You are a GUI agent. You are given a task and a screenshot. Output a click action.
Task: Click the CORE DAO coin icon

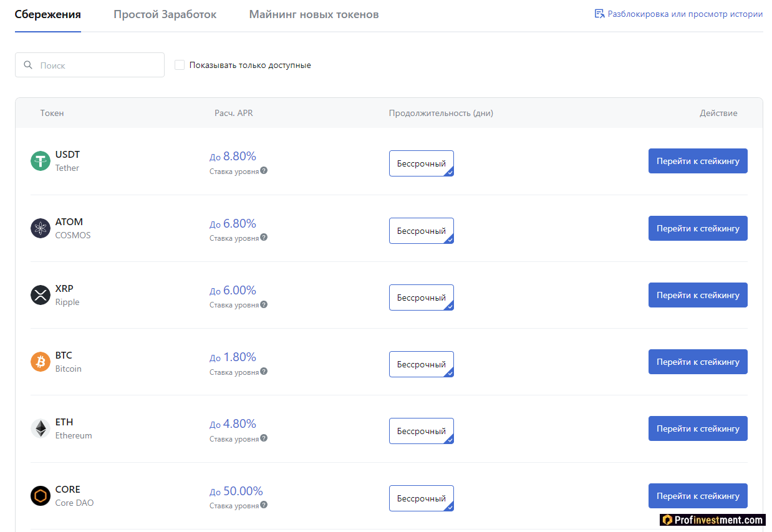click(41, 496)
